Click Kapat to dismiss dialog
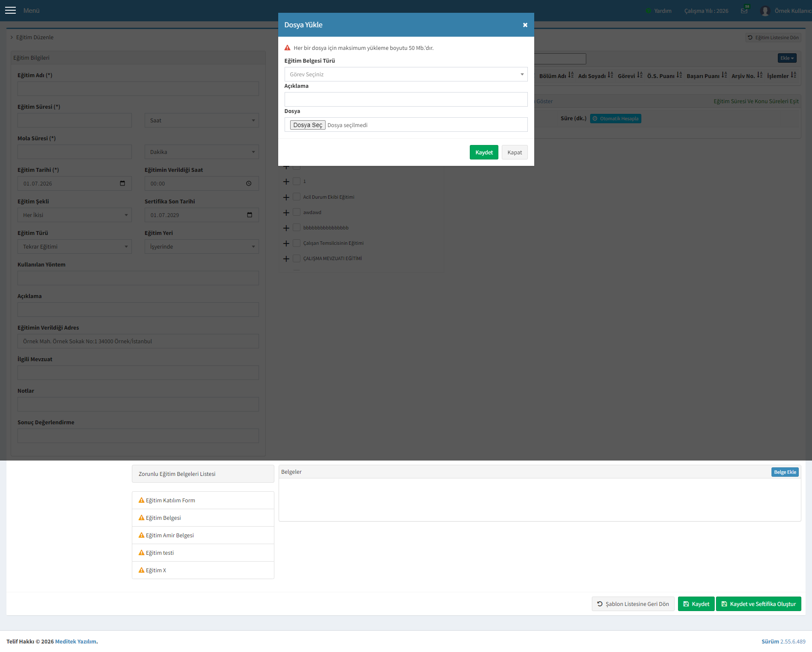The height and width of the screenshot is (652, 812). pyautogui.click(x=515, y=152)
